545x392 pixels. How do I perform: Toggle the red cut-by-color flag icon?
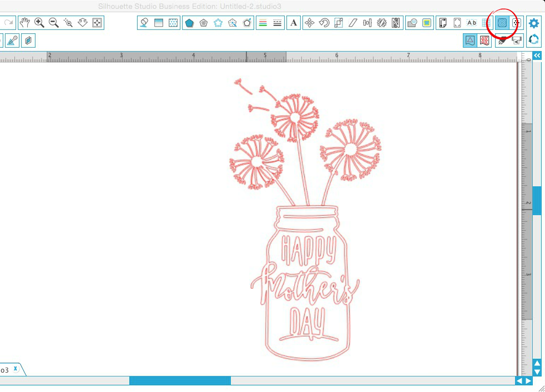click(x=484, y=39)
